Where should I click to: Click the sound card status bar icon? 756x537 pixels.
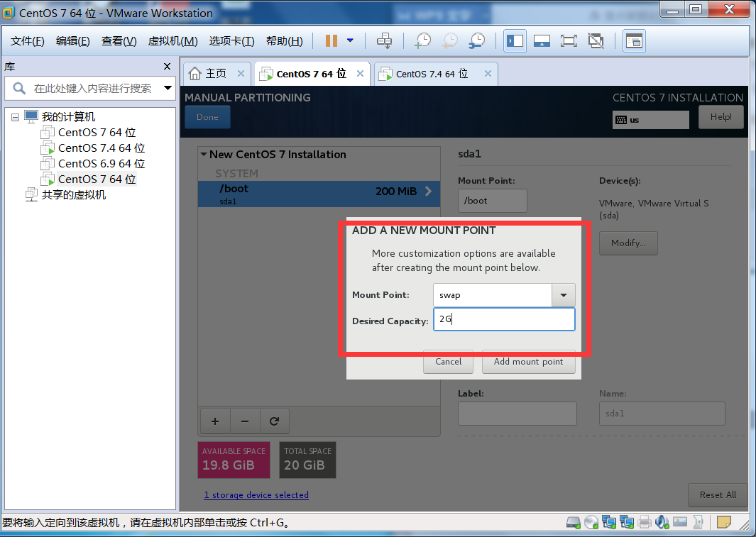[x=662, y=522]
